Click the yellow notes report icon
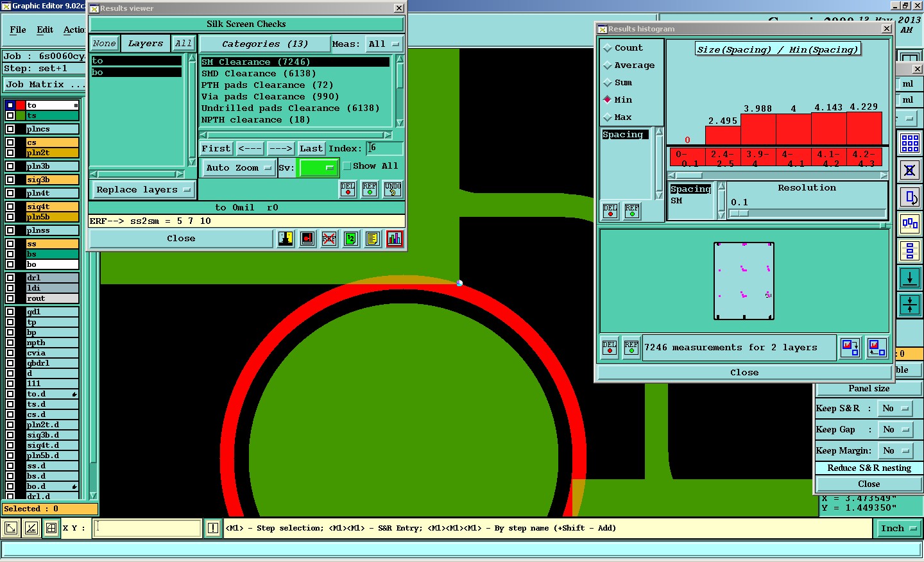Viewport: 924px width, 562px height. [x=372, y=239]
